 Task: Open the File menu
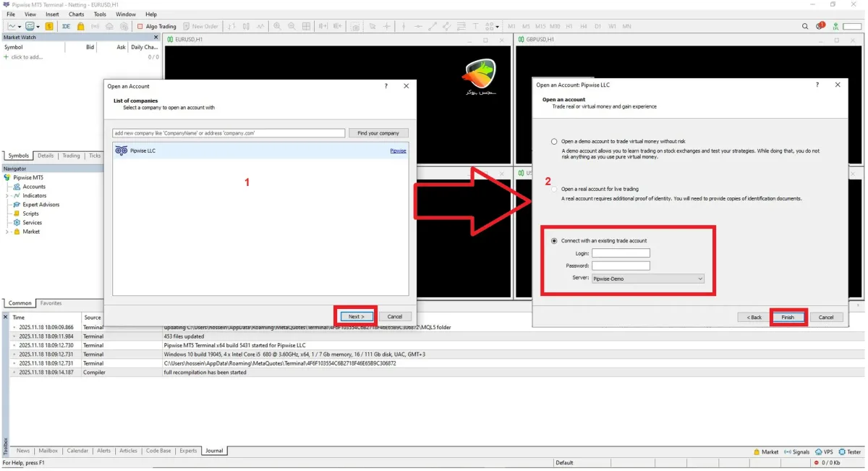pyautogui.click(x=11, y=14)
